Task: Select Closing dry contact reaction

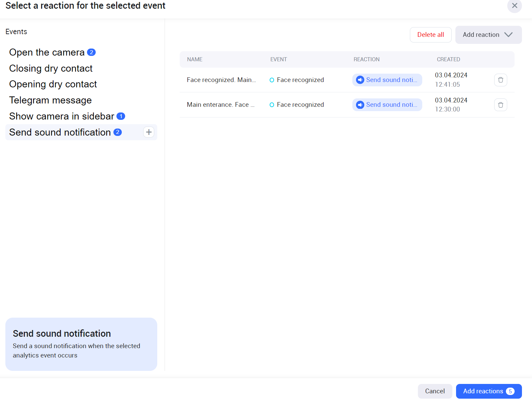Action: click(51, 68)
